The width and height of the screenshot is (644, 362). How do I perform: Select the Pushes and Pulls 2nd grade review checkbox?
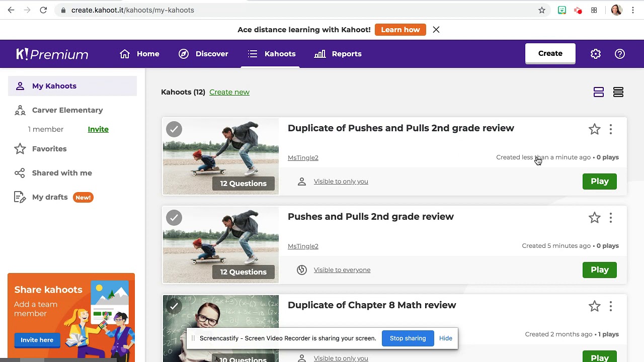coord(174,218)
